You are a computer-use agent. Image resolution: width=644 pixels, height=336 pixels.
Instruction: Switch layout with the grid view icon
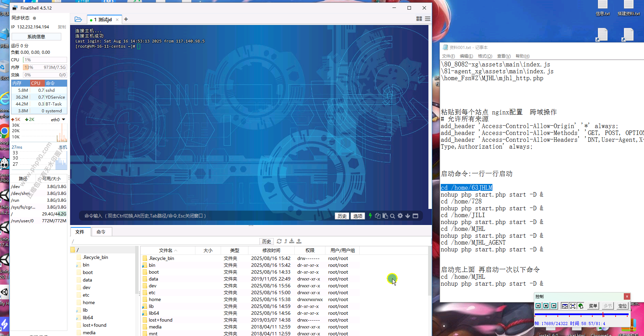pos(419,19)
